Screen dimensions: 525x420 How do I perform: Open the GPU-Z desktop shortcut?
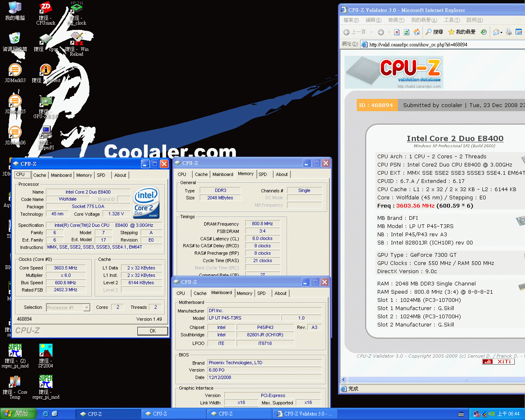point(46,107)
